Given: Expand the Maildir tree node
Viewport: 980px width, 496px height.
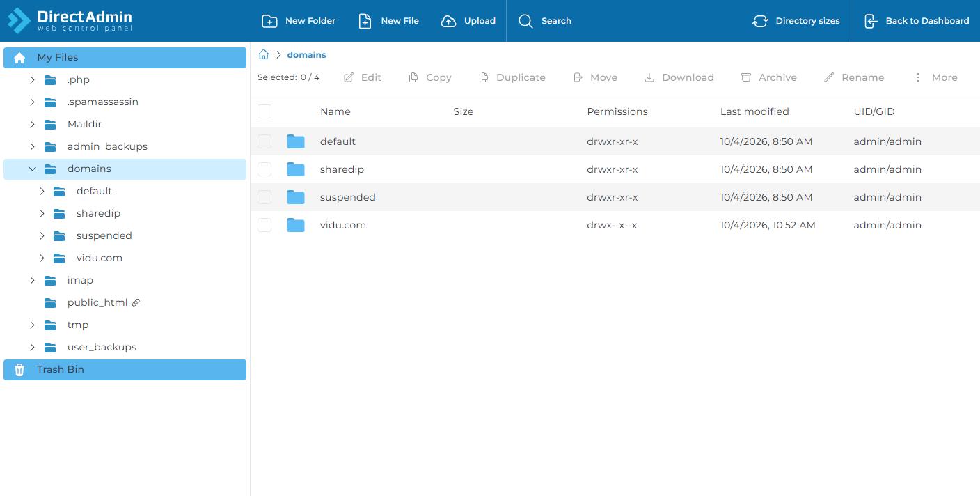Looking at the screenshot, I should point(32,125).
